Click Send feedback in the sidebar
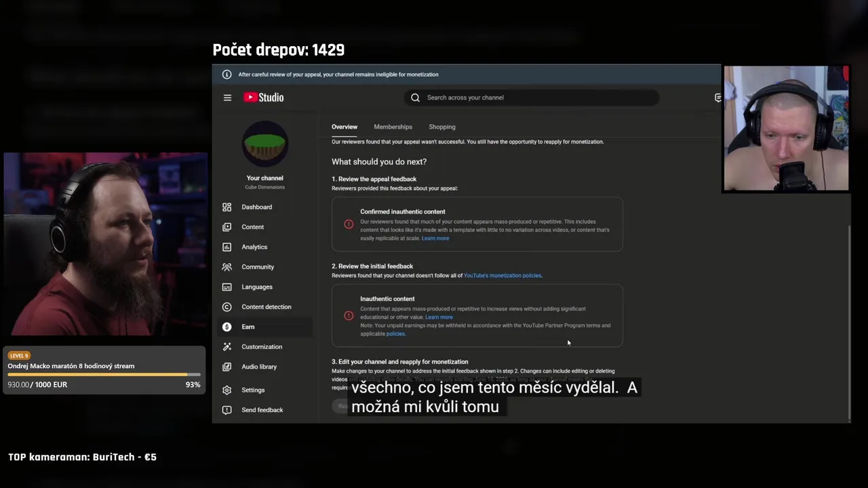 (264, 410)
